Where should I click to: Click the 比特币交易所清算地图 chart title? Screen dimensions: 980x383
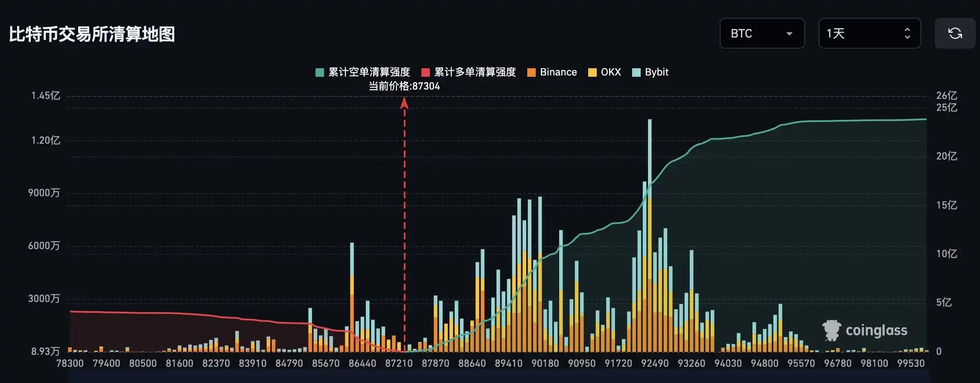click(x=92, y=34)
